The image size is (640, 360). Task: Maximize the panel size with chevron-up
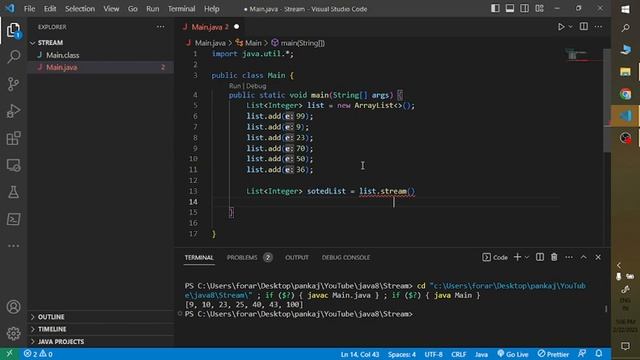click(584, 257)
